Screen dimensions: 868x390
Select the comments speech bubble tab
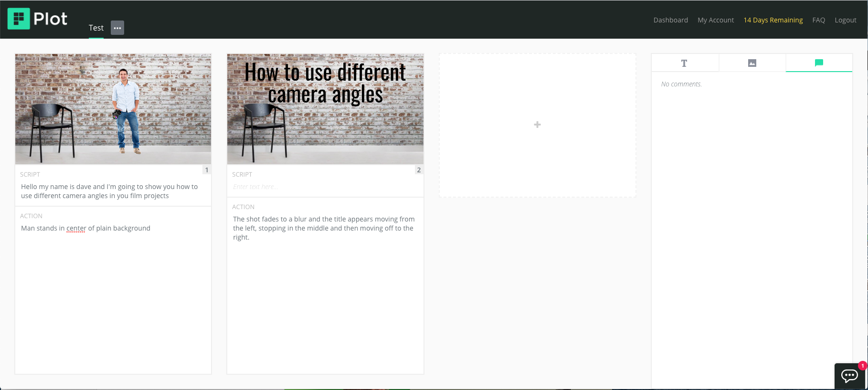pyautogui.click(x=819, y=63)
